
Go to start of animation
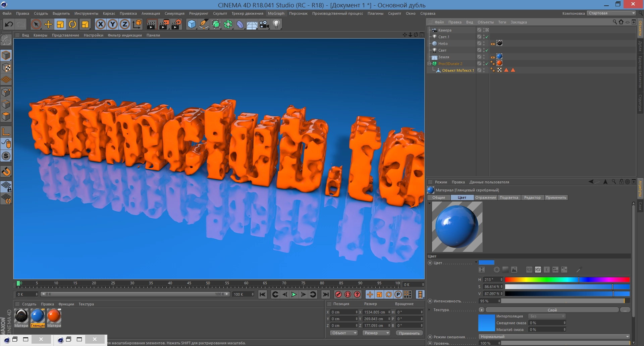(263, 294)
